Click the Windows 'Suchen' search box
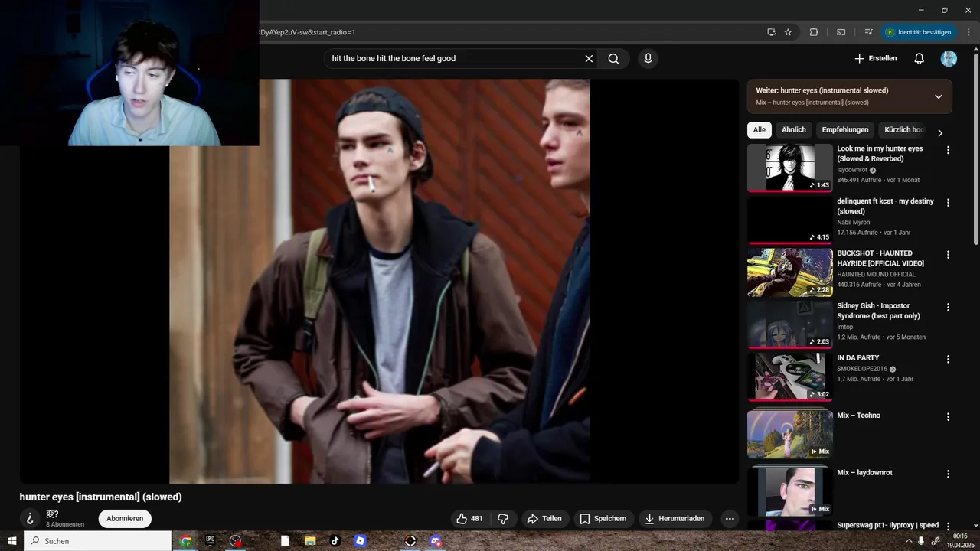The width and height of the screenshot is (980, 551). pyautogui.click(x=98, y=541)
